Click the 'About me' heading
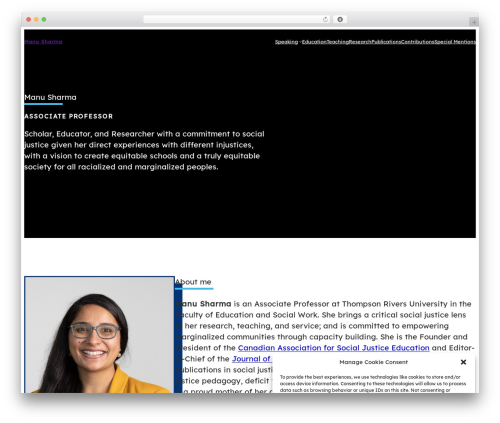 coord(193,282)
